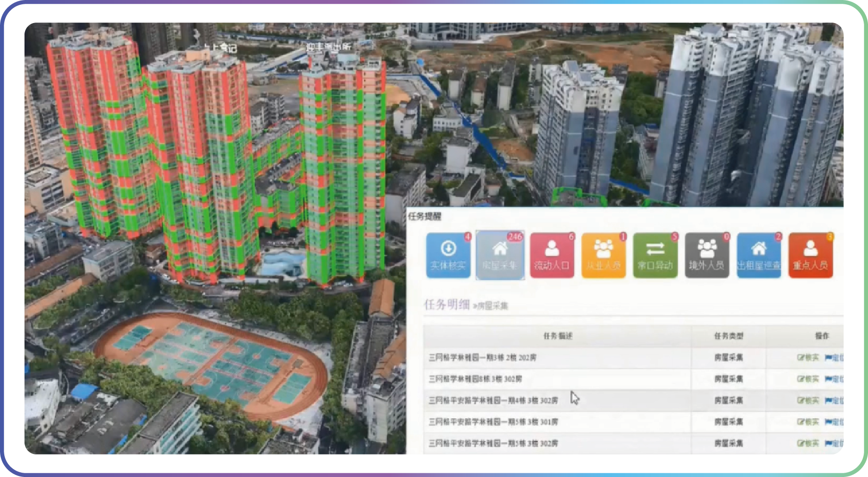This screenshot has width=868, height=477.
Task: Click 定位 flag for 一期5栋 302房 row
Action: point(834,443)
